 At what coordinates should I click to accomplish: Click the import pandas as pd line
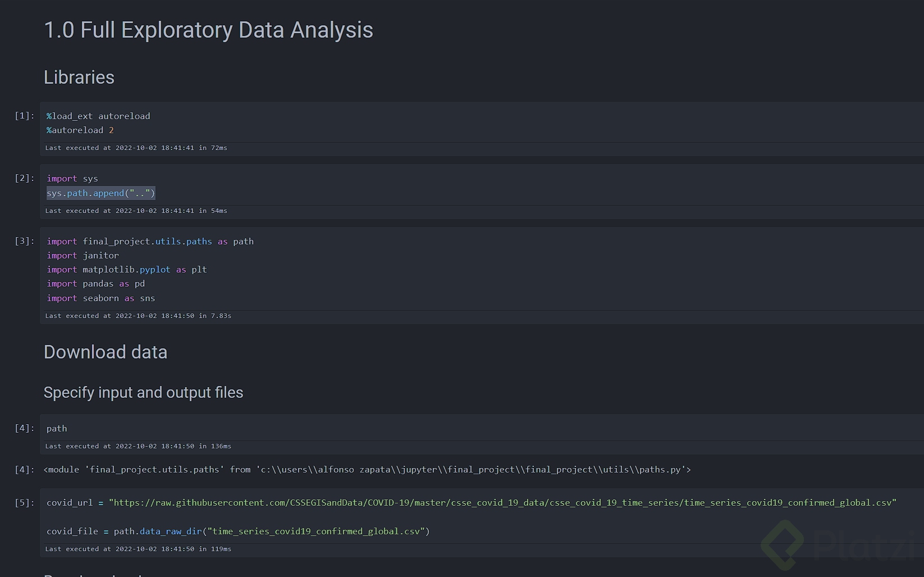(95, 284)
